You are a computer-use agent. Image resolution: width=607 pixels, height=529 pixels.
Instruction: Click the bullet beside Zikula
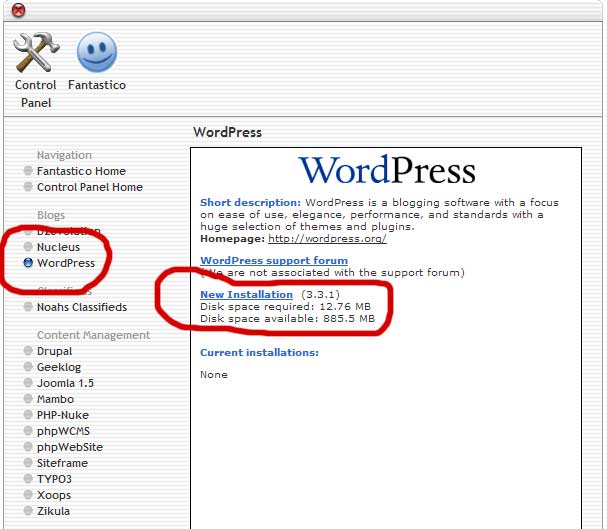(x=28, y=511)
